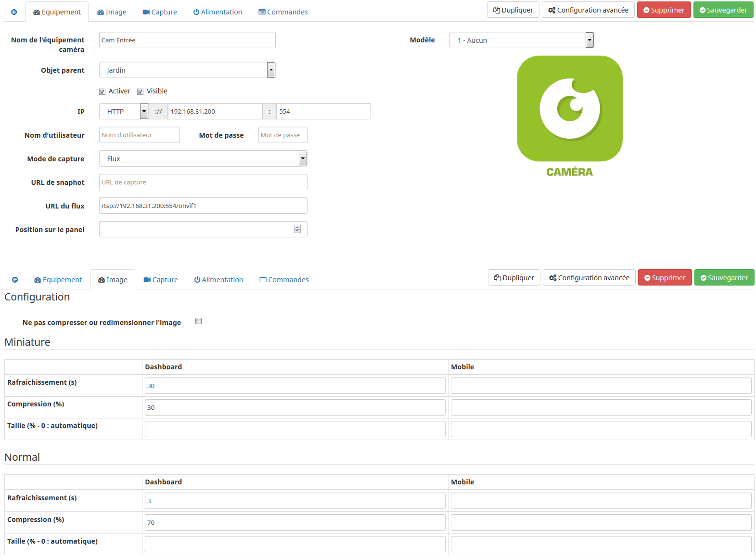
Task: Open the Objet parent dropdown
Action: (x=187, y=70)
